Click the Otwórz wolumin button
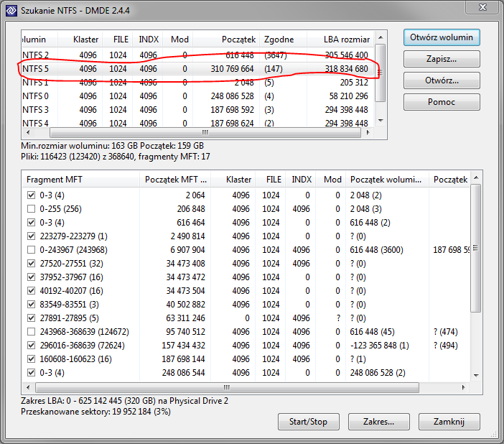 click(x=442, y=37)
